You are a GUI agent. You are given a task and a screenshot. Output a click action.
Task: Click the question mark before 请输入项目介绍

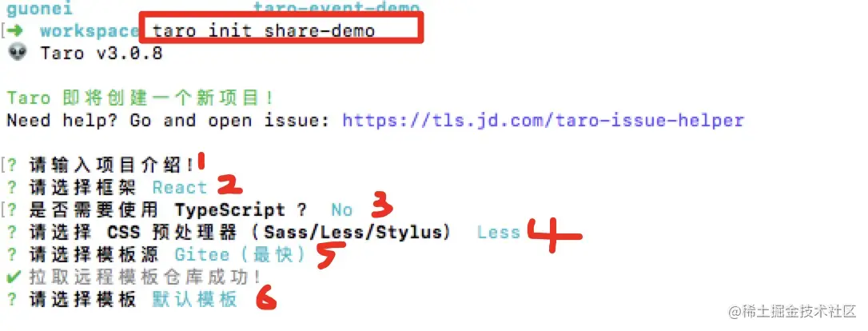13,165
